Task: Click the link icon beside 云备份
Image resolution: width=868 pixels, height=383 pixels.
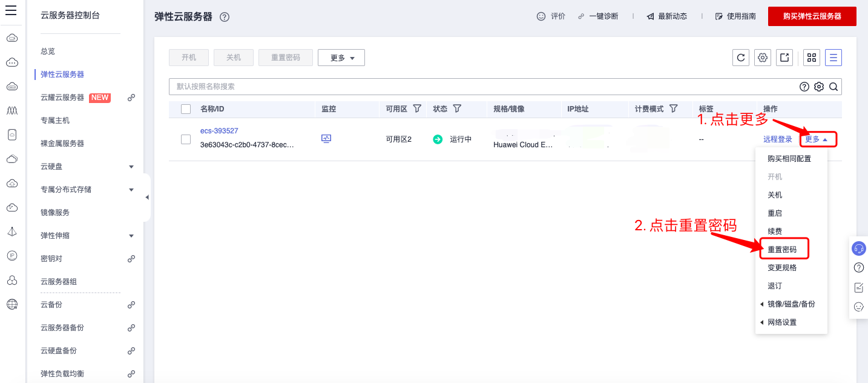Action: [x=131, y=305]
